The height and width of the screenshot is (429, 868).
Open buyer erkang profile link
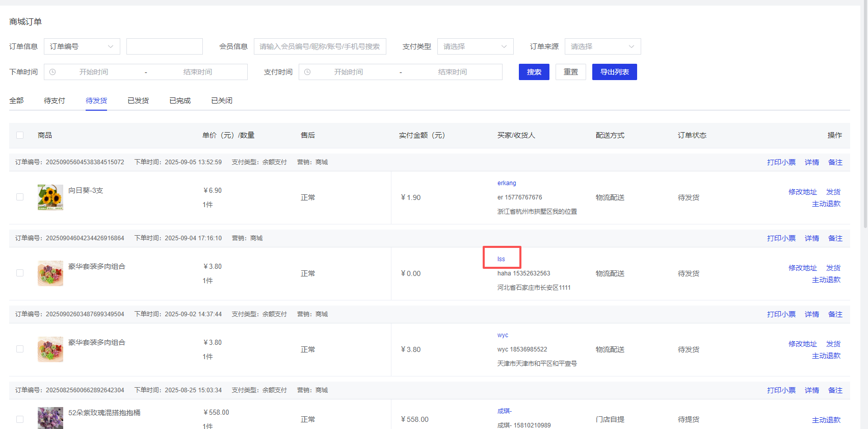point(507,183)
